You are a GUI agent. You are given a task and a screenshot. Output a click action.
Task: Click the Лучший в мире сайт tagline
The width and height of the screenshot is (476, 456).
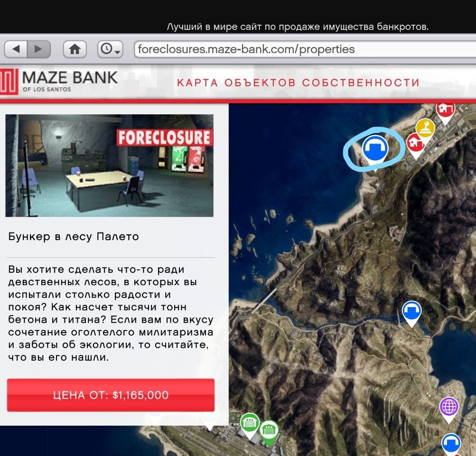tap(298, 27)
